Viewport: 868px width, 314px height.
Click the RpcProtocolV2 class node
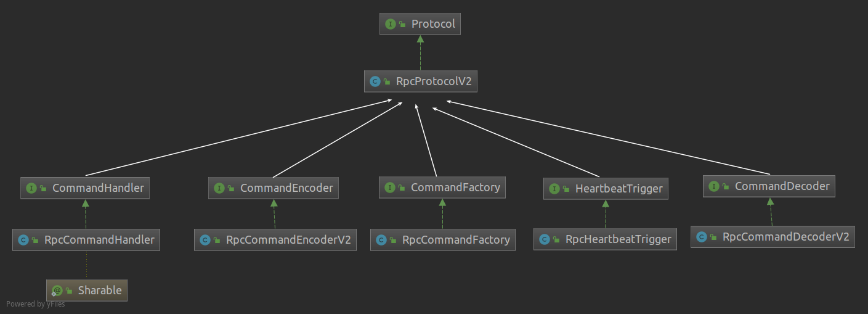(420, 81)
